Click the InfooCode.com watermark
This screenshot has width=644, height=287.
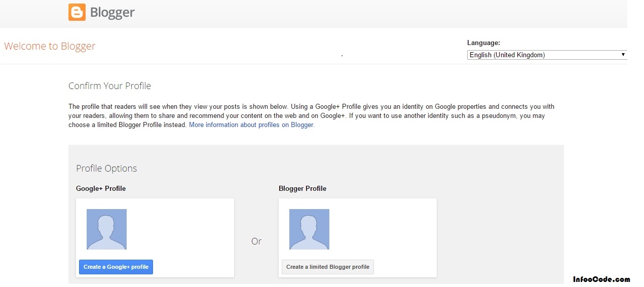point(601,279)
